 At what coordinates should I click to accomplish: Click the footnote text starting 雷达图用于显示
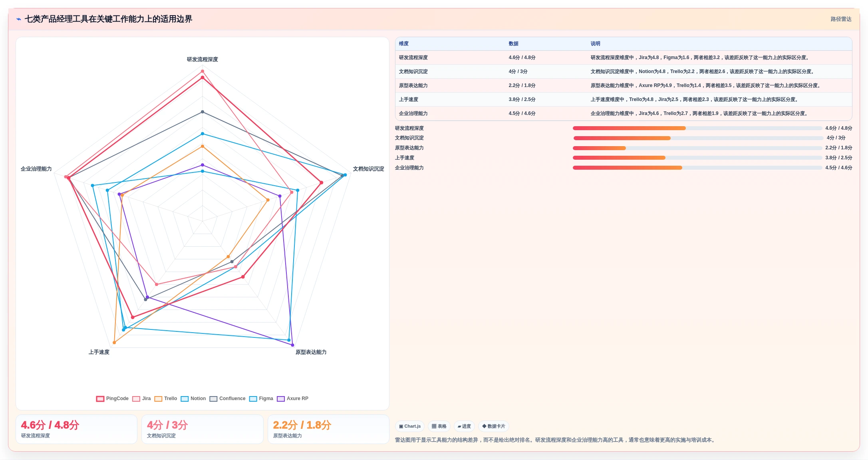click(556, 440)
